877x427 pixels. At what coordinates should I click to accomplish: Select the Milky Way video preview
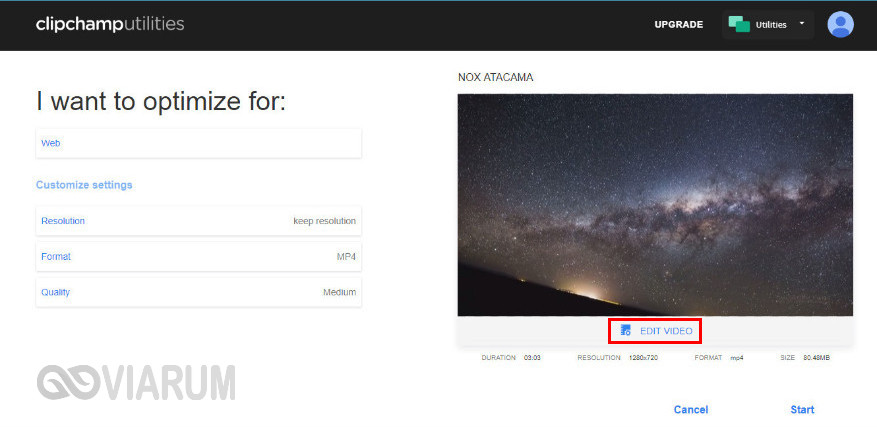click(x=655, y=205)
